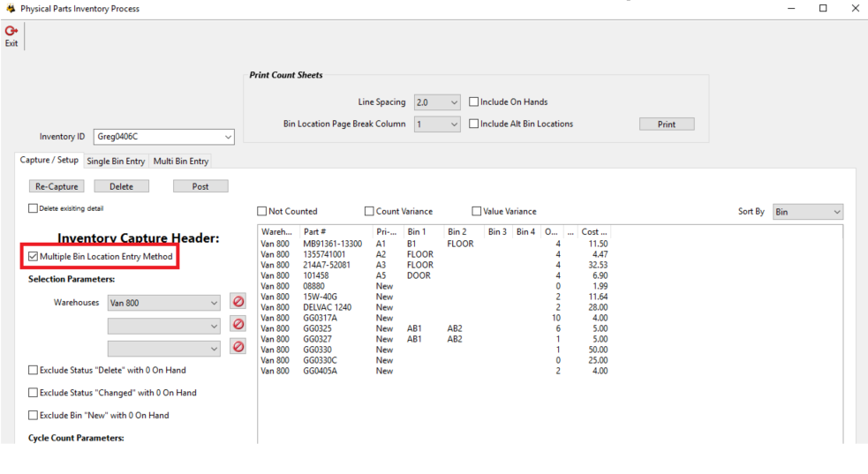Open the second empty Warehouses dropdown
Image resolution: width=868 pixels, height=474 pixels.
164,327
